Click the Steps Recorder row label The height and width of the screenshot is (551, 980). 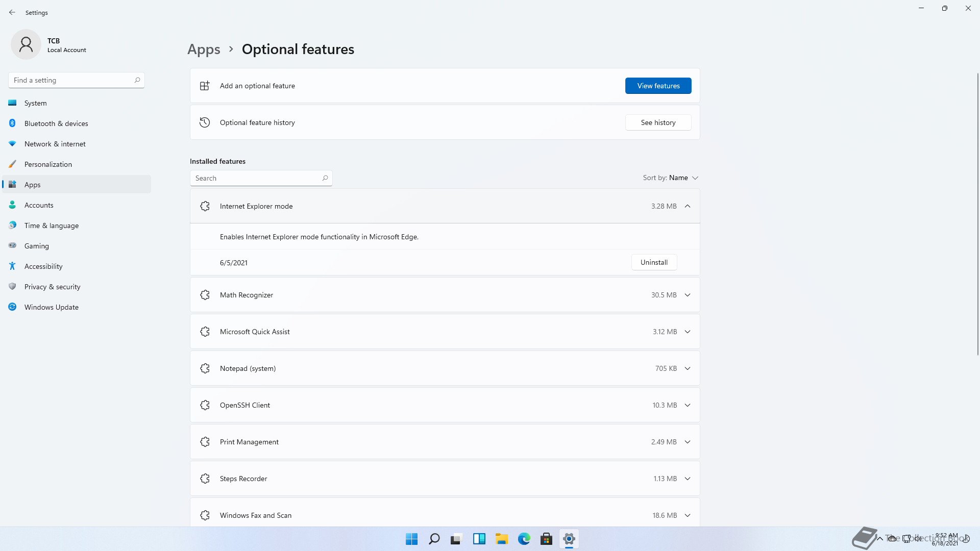(x=243, y=479)
